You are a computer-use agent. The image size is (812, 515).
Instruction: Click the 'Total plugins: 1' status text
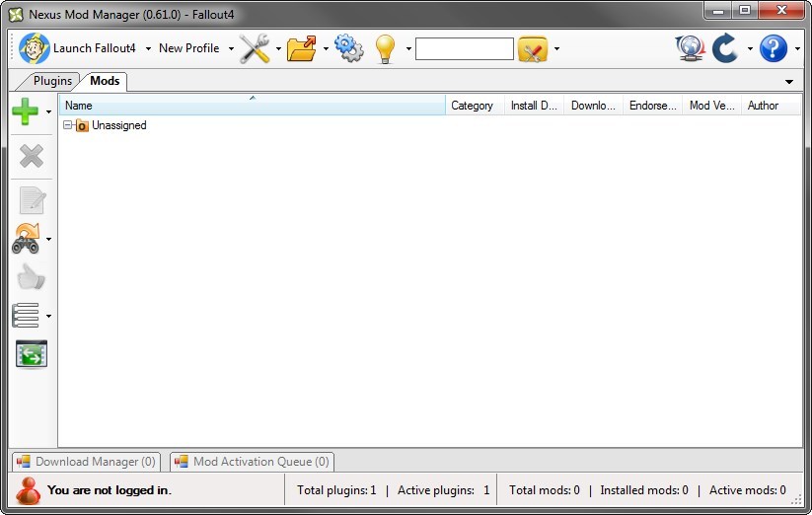pos(336,490)
